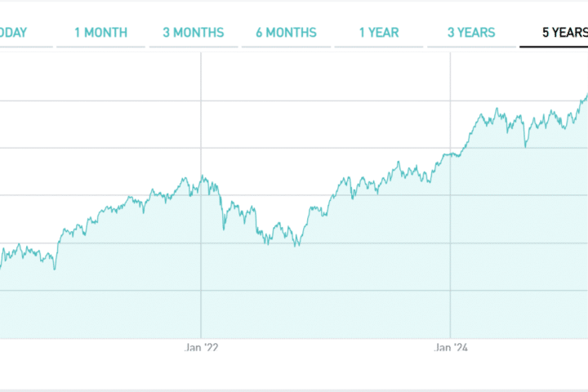Image resolution: width=588 pixels, height=392 pixels.
Task: Click the sharp low point near chart's left edge
Action: click(55, 269)
